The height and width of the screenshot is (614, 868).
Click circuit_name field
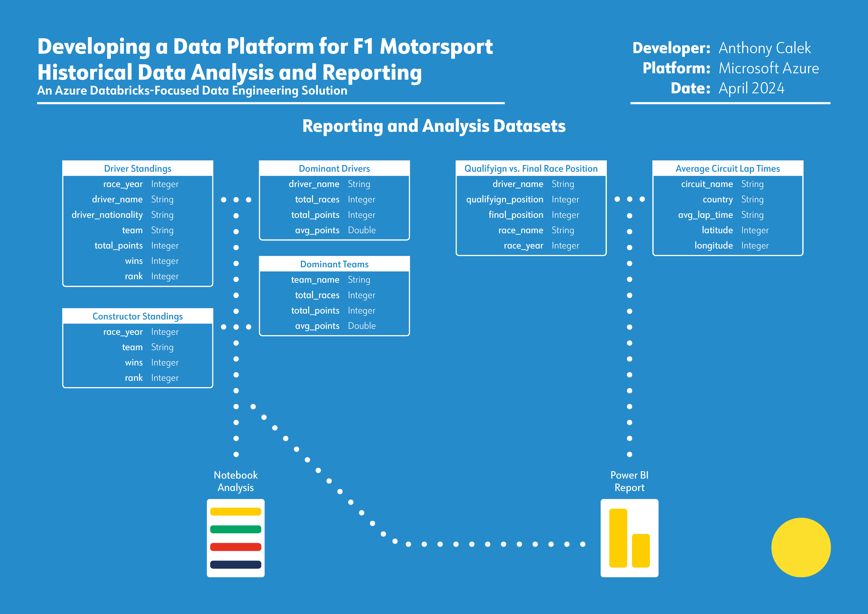(707, 184)
